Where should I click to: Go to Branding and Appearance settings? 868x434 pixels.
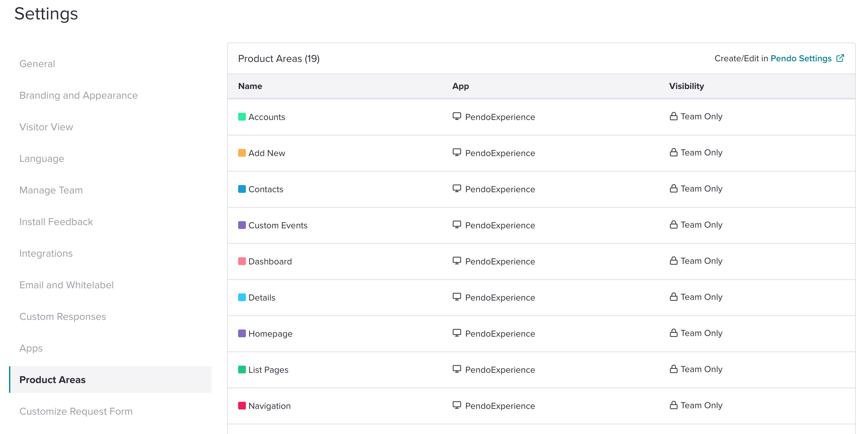(x=78, y=95)
